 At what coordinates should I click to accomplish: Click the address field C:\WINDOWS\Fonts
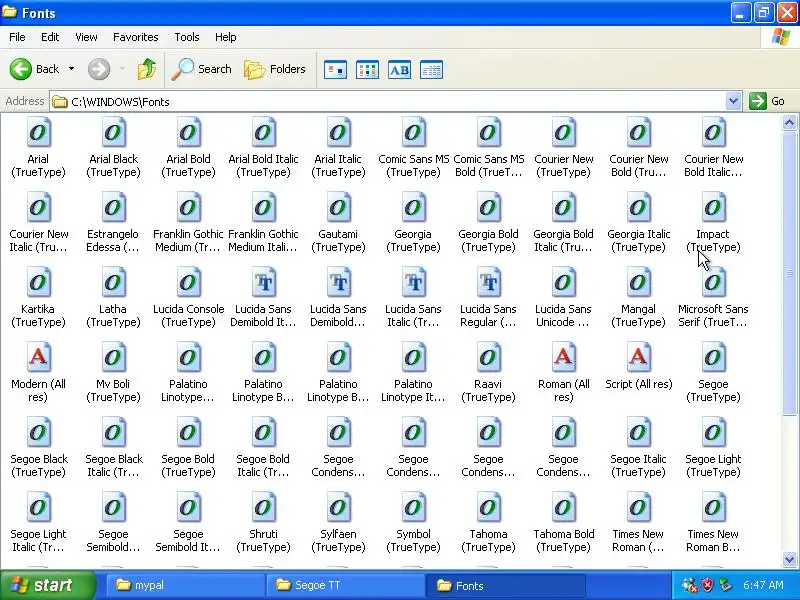tap(388, 102)
